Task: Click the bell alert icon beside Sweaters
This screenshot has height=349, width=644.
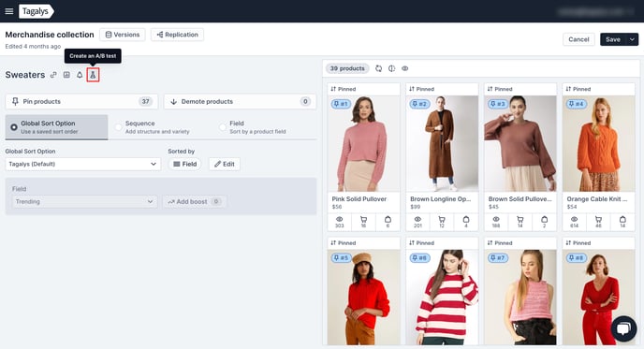Action: pos(80,75)
